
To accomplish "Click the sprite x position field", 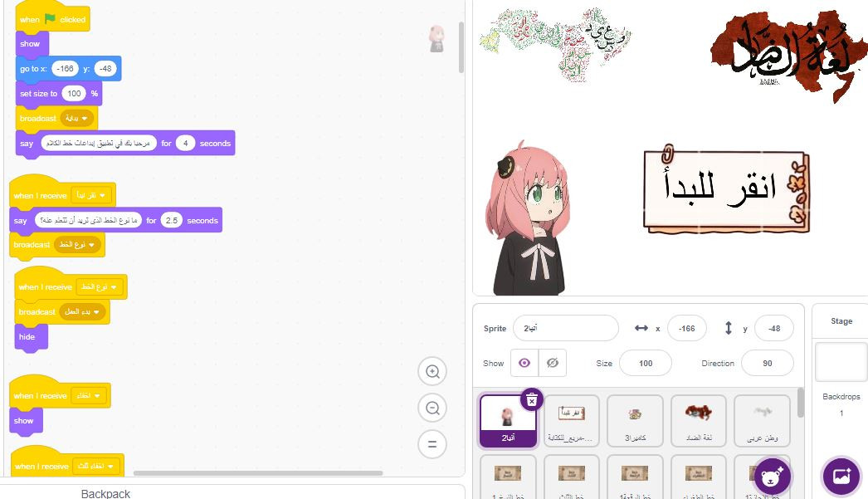I will click(687, 329).
